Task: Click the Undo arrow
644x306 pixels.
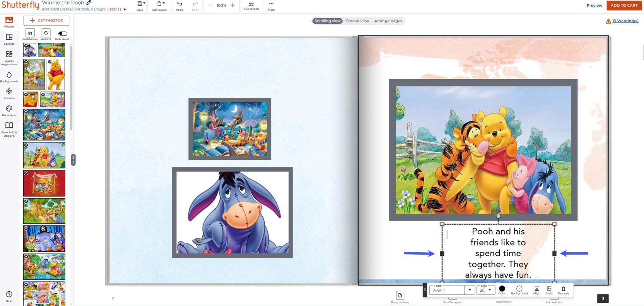Action: (x=179, y=6)
